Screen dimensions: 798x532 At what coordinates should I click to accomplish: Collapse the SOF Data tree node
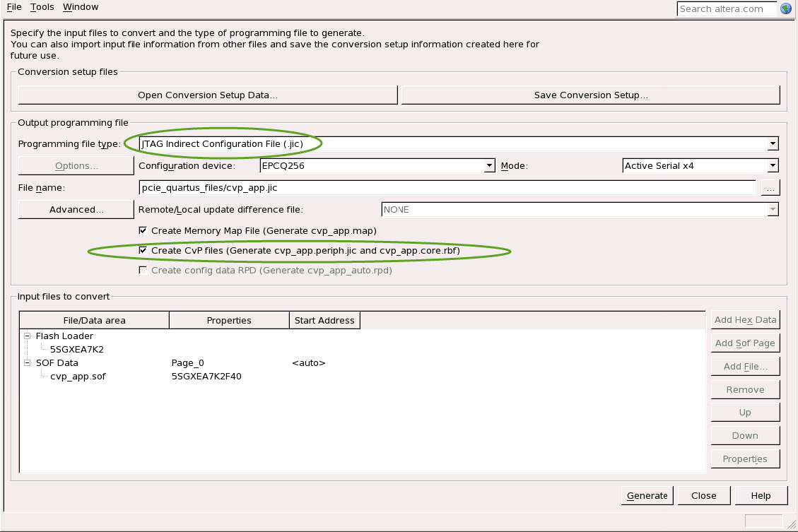point(28,362)
